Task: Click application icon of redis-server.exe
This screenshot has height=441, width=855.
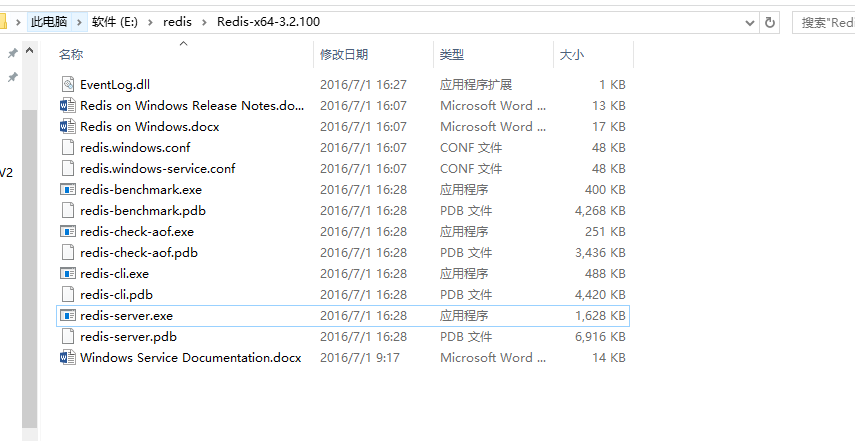Action: point(68,316)
